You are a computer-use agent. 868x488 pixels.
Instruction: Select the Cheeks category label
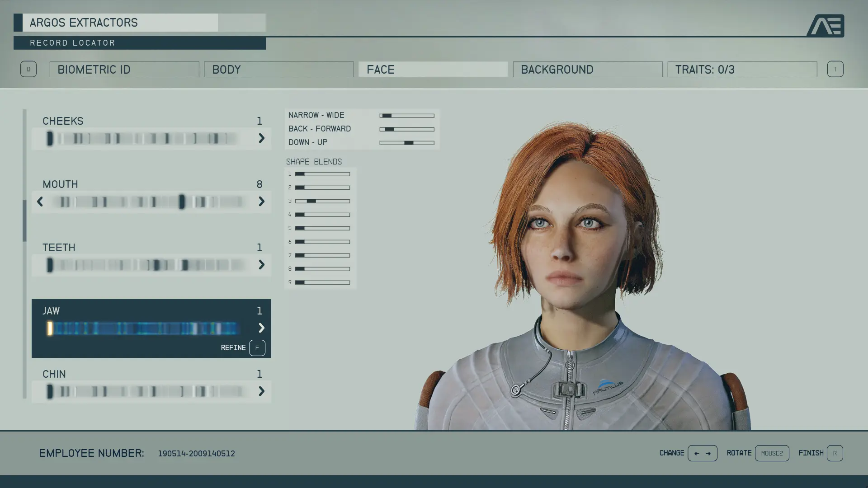tap(63, 121)
